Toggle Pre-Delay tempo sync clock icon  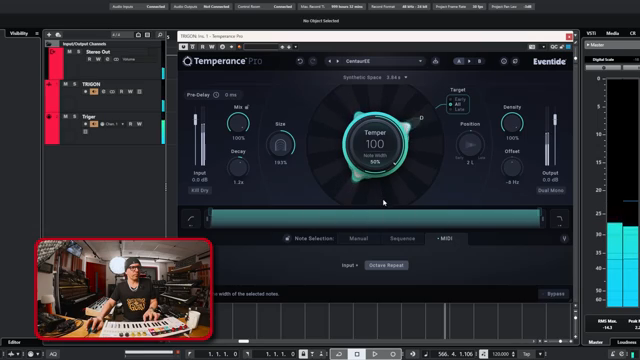216,95
